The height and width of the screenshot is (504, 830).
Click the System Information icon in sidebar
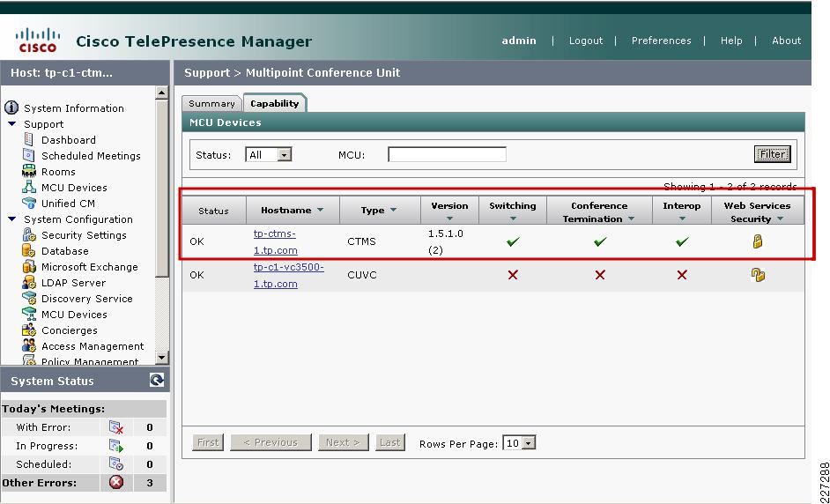click(11, 108)
